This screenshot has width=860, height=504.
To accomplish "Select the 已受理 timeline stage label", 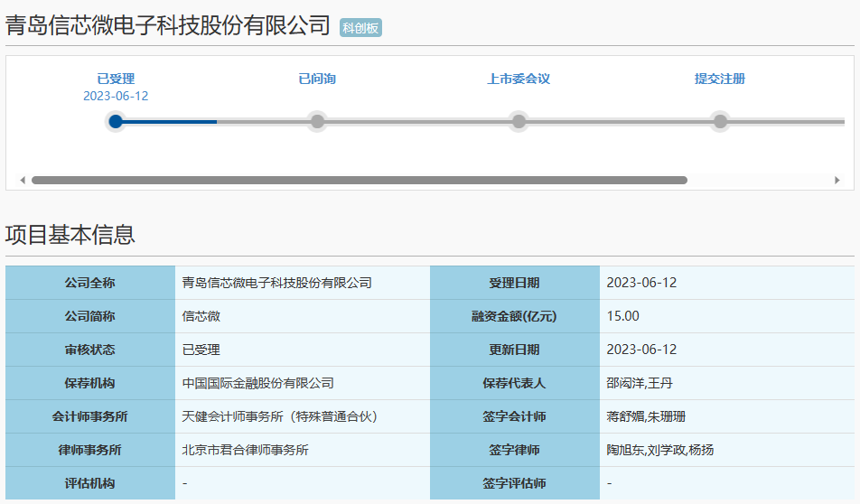I will 116,79.
